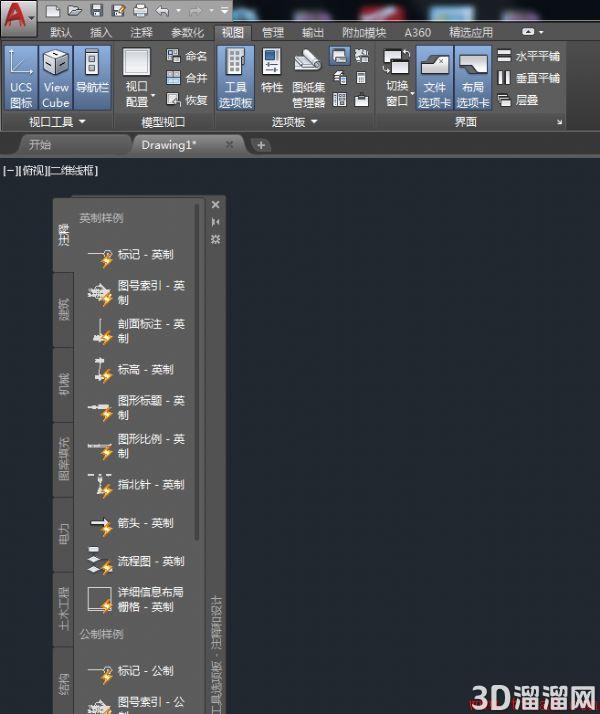
Task: Click the 恢复 viewports button
Action: click(186, 100)
